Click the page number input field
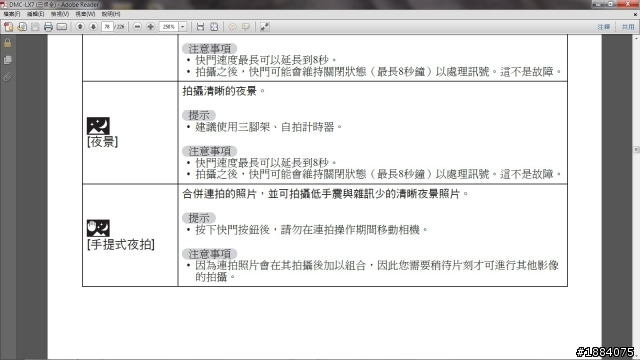This screenshot has height=360, width=640. 107,27
